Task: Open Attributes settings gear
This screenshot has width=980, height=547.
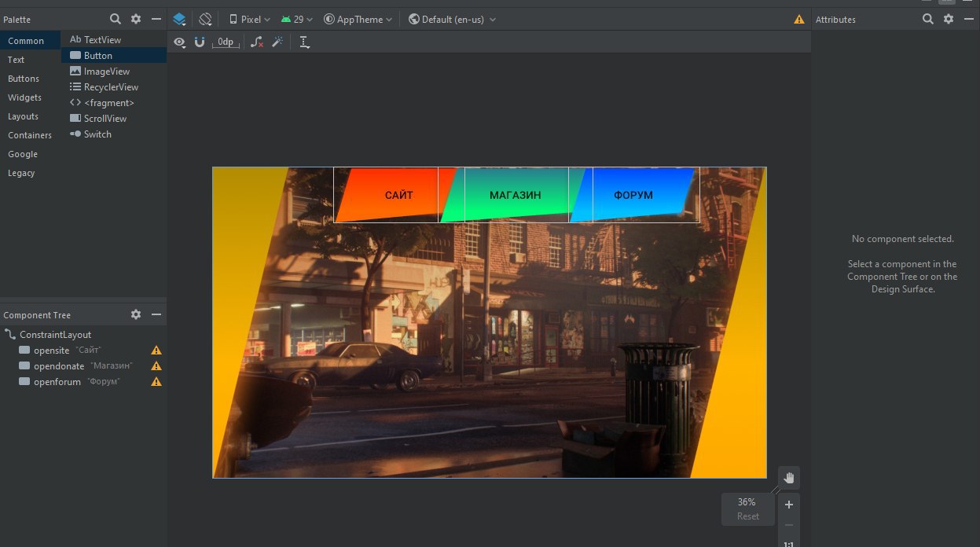Action: pyautogui.click(x=949, y=19)
